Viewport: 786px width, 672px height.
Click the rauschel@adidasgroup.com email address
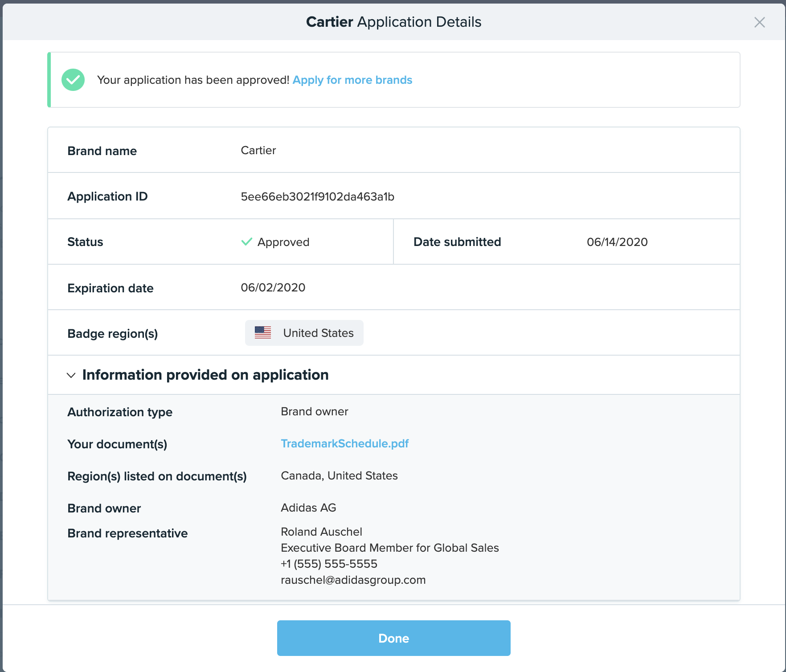(x=353, y=580)
